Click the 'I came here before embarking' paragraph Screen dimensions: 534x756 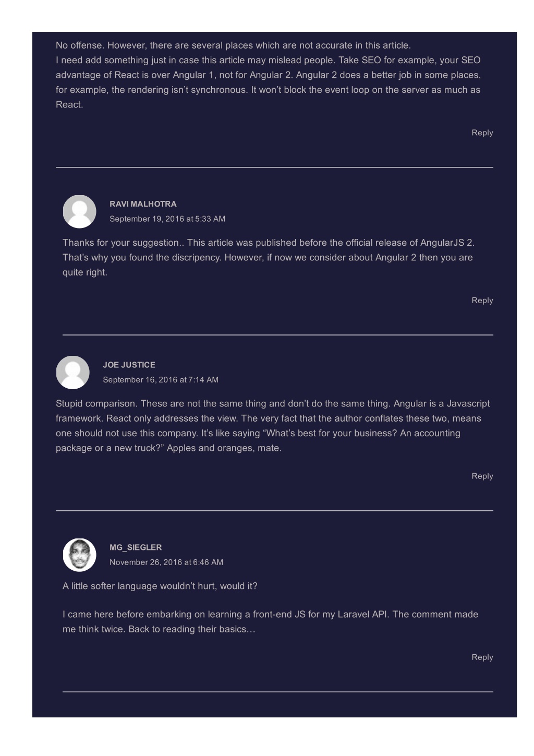click(x=270, y=621)
